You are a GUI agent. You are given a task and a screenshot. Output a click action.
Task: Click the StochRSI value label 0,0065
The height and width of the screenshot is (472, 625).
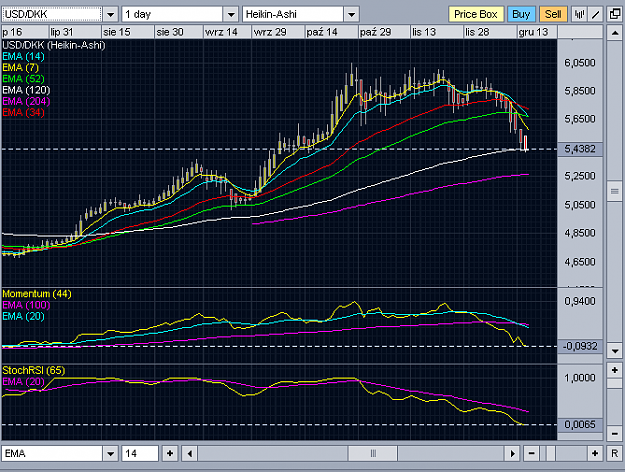click(580, 425)
